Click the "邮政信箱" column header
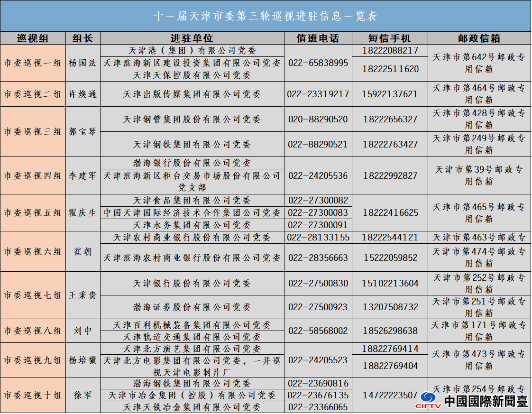532x414 pixels. click(x=479, y=38)
